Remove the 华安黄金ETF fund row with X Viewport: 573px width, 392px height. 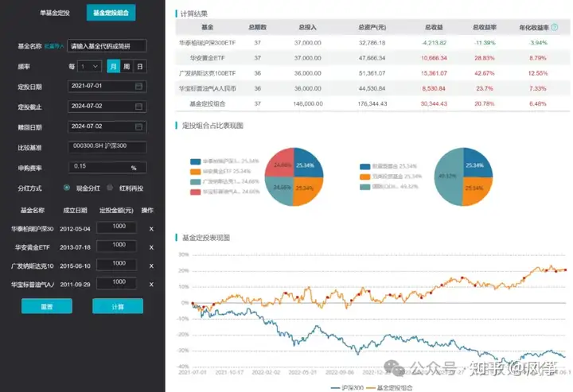151,247
